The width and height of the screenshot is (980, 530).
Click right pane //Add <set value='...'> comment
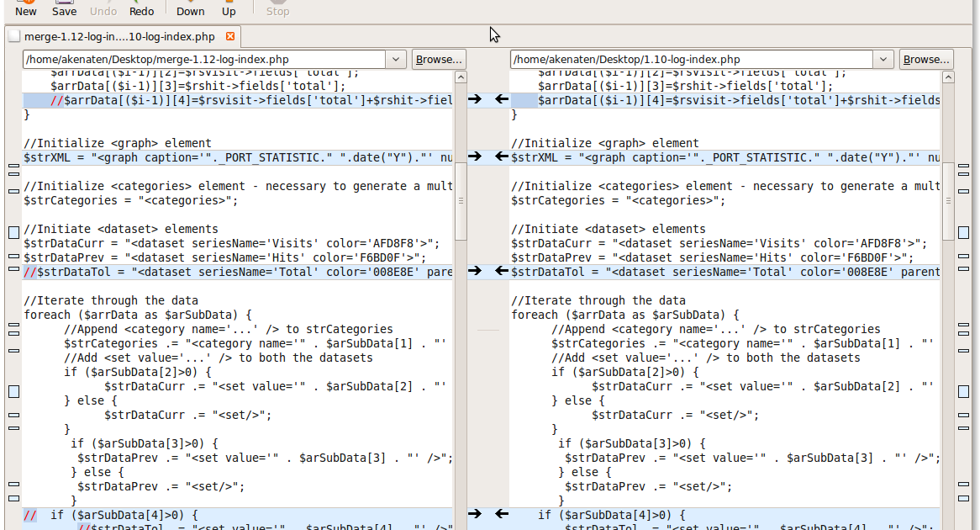(x=706, y=358)
